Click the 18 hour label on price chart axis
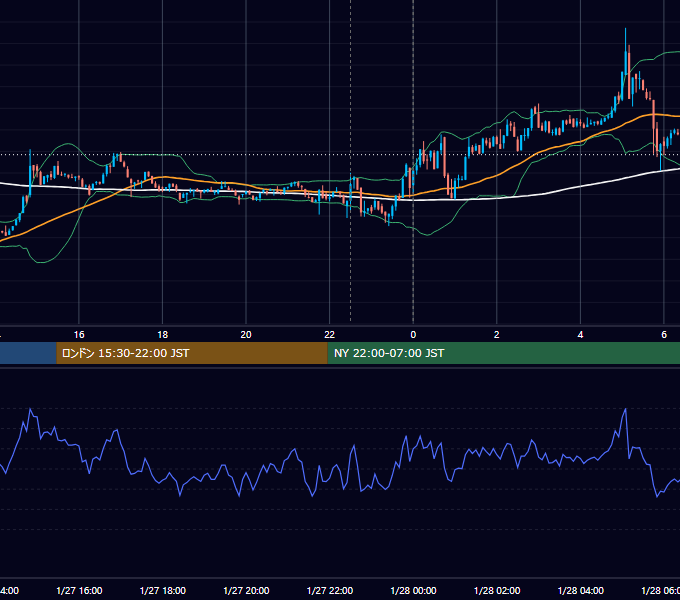Image resolution: width=680 pixels, height=600 pixels. [163, 335]
